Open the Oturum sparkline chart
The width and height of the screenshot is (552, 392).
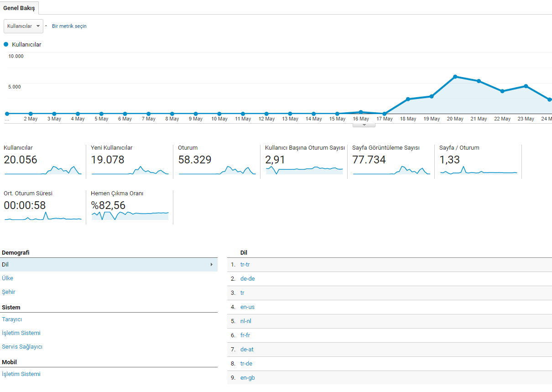point(217,170)
